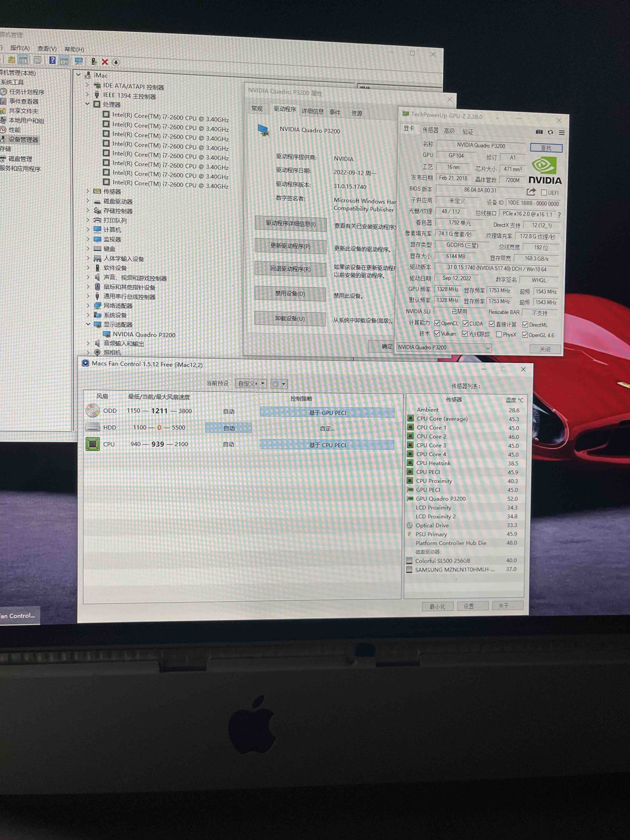Click the ODD fan disc icon
Viewport: 630px width, 840px height.
92,410
